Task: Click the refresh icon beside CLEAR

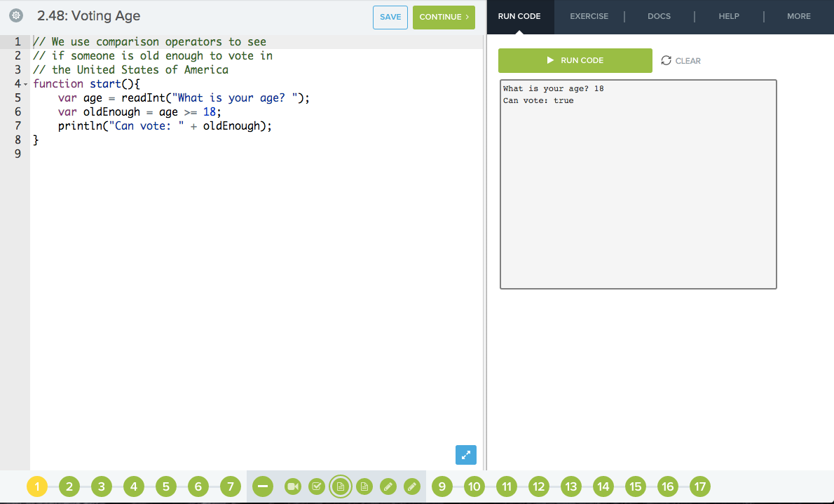Action: [x=666, y=60]
